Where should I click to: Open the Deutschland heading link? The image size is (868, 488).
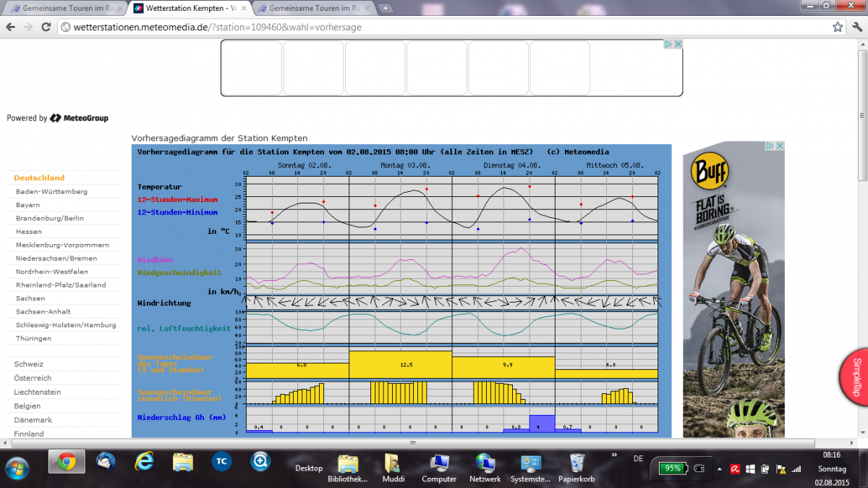(39, 177)
